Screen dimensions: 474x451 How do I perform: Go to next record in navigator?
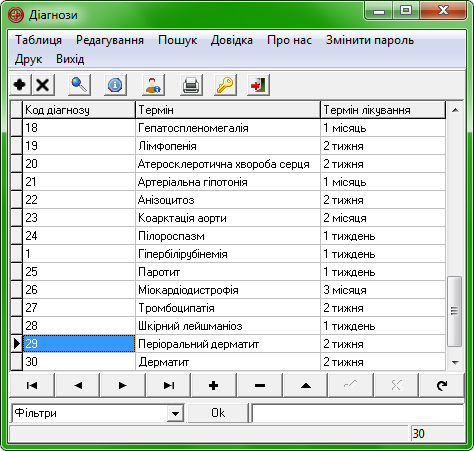point(123,385)
